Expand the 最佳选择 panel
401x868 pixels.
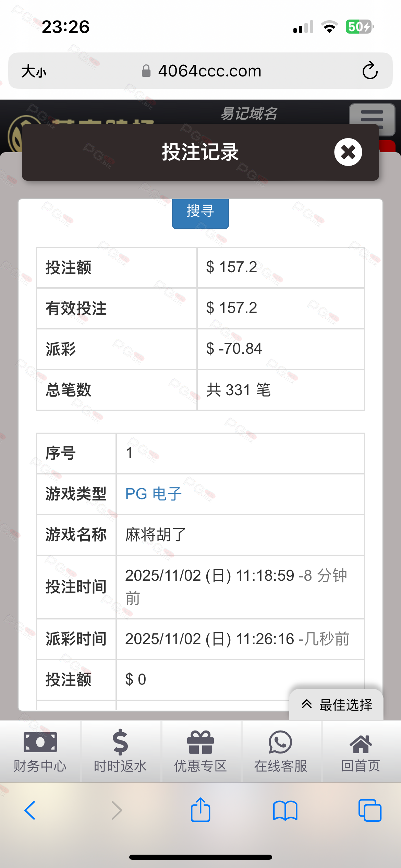[337, 705]
